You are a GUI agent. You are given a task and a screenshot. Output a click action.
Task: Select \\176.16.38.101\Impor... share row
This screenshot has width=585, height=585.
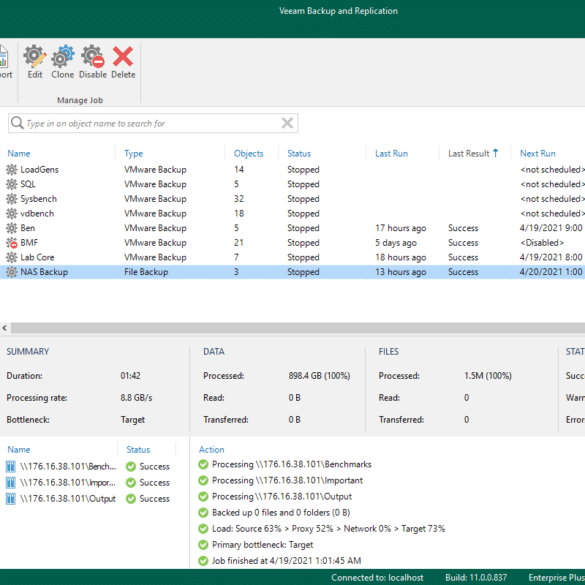68,482
